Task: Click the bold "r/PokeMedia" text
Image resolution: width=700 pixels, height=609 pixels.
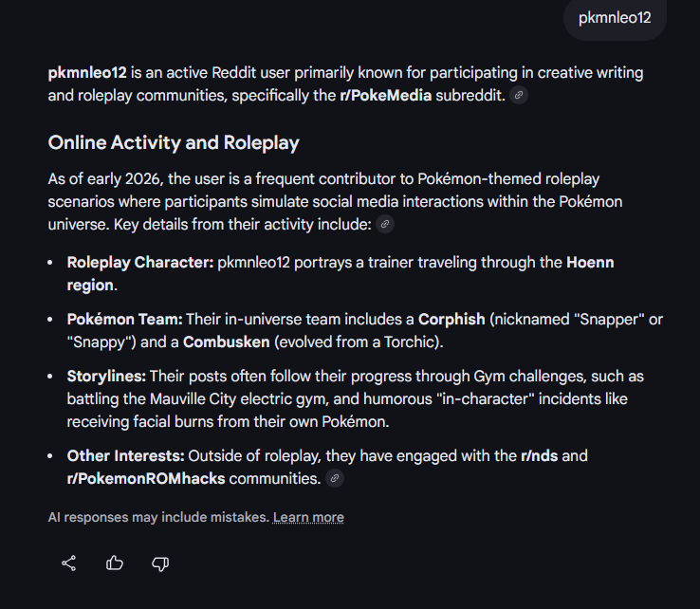Action: coord(385,96)
